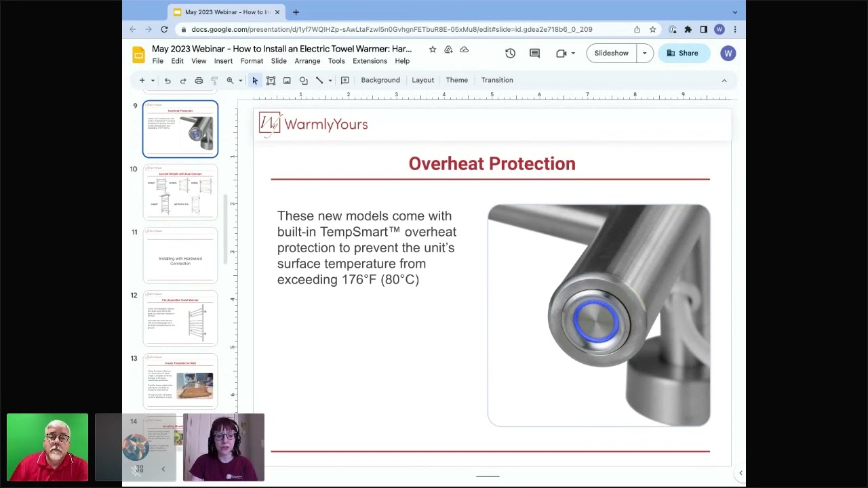Click the Transition button
This screenshot has width=868, height=488.
point(497,80)
